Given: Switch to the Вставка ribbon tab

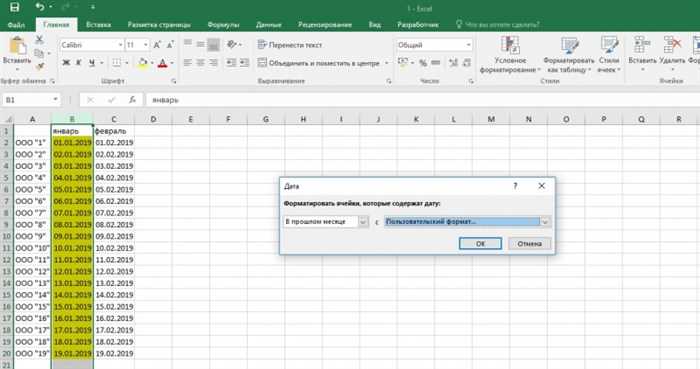Looking at the screenshot, I should tap(98, 25).
